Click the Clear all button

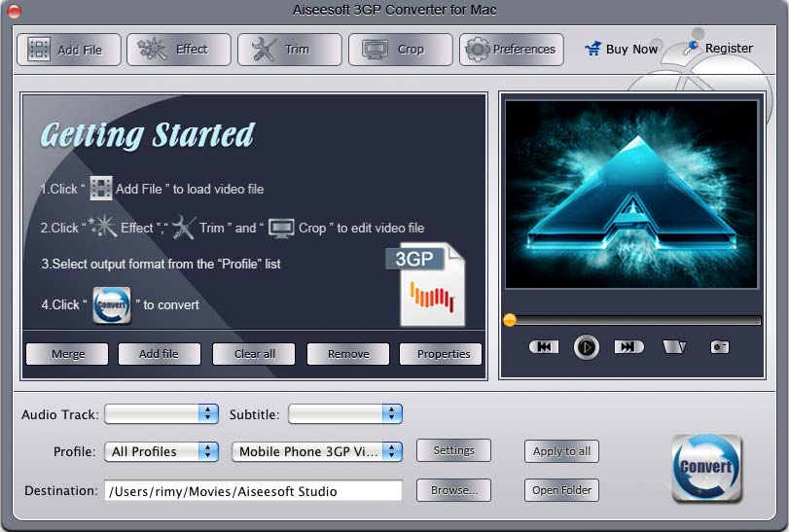click(255, 354)
